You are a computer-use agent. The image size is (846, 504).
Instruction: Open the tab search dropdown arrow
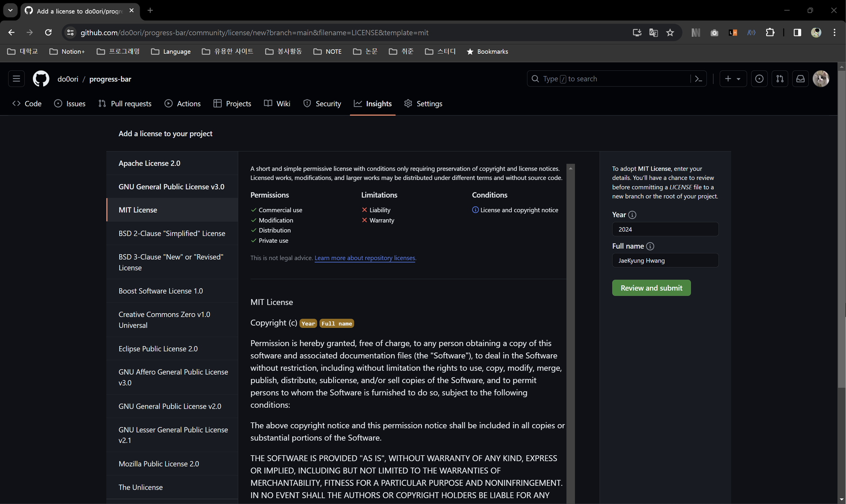pyautogui.click(x=10, y=10)
